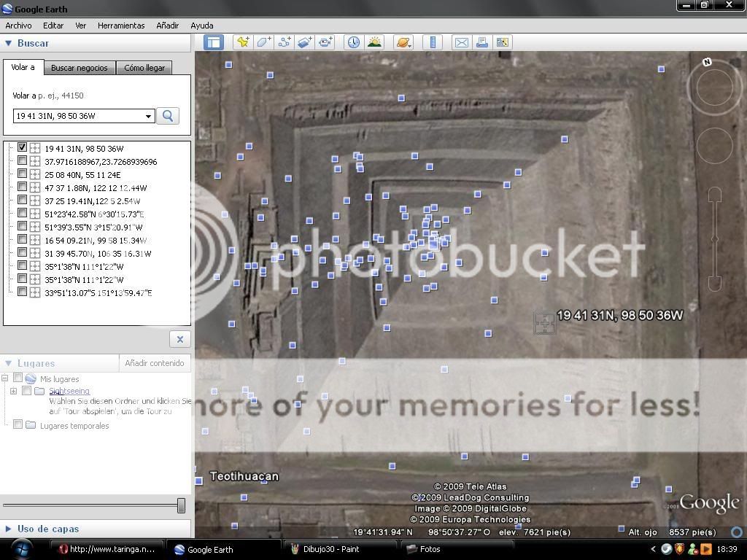Enable the 31 39 45.70N, 106 35 16.31W checkbox
This screenshot has height=560, width=747.
(22, 252)
